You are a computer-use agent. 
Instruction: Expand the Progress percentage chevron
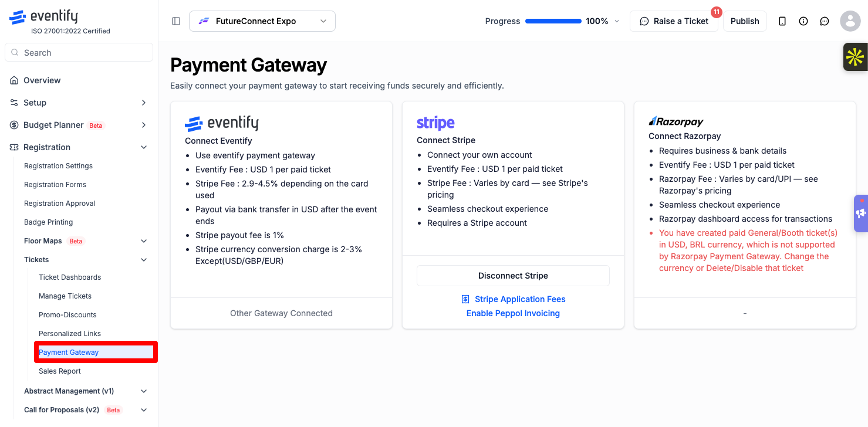(x=617, y=21)
